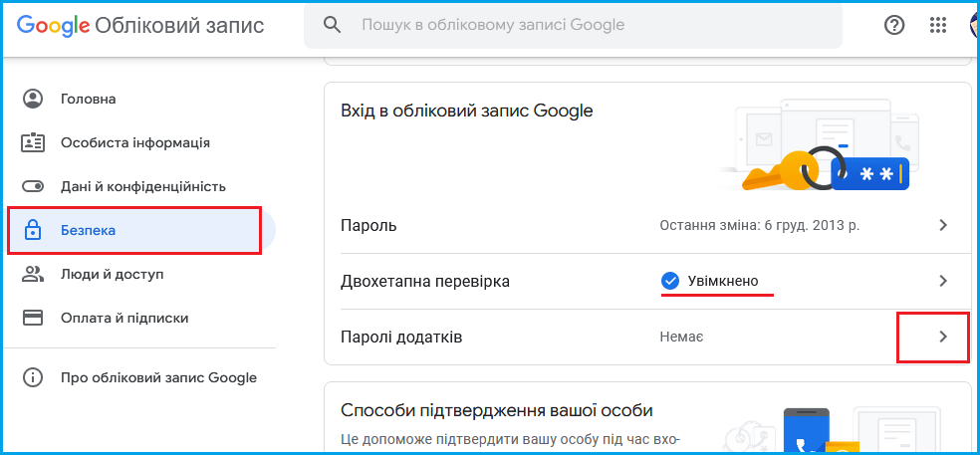Click the Паролі додатків link text
The image size is (980, 455).
click(x=401, y=338)
